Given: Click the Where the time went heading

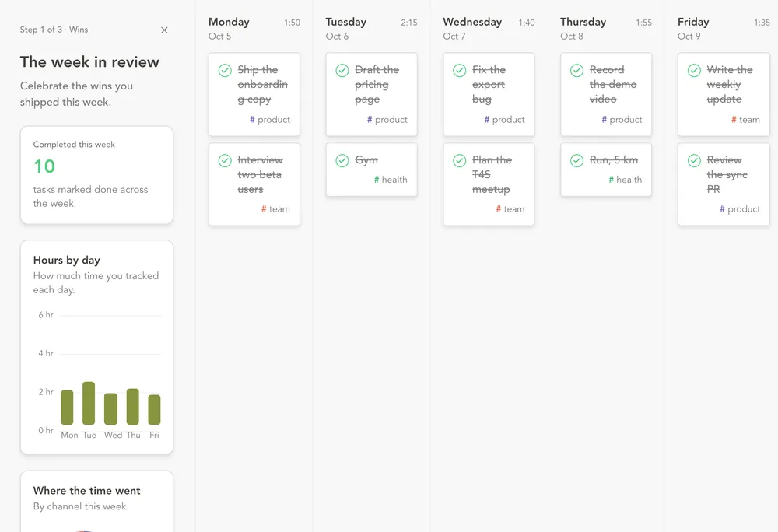Looking at the screenshot, I should 87,490.
